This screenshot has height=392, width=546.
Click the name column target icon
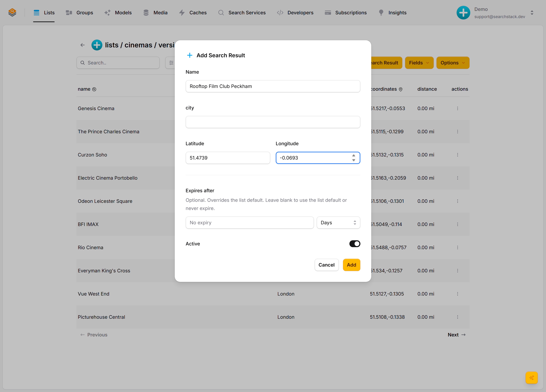94,89
